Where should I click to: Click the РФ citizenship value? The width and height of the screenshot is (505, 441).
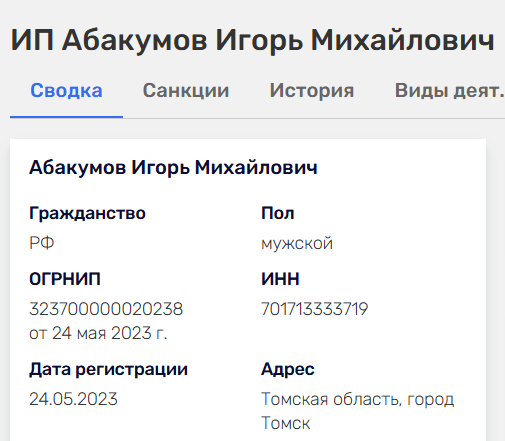pyautogui.click(x=42, y=243)
